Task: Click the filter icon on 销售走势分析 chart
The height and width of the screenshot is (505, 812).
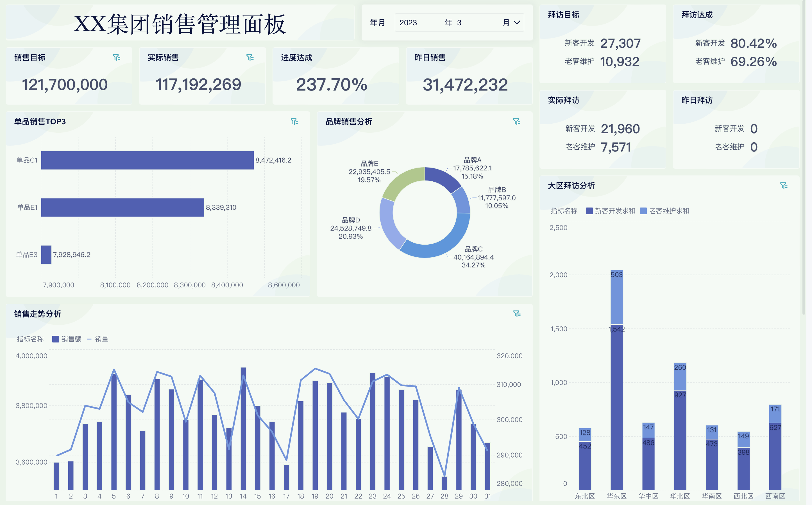Action: [517, 314]
